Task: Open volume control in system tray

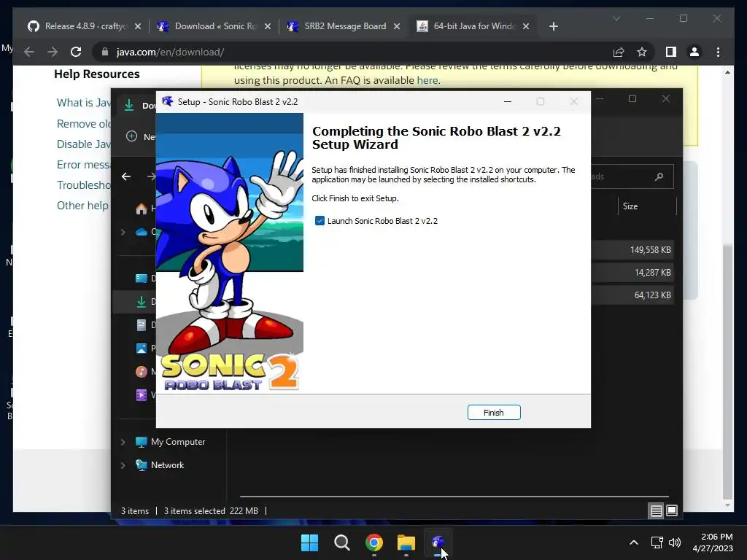Action: click(675, 542)
